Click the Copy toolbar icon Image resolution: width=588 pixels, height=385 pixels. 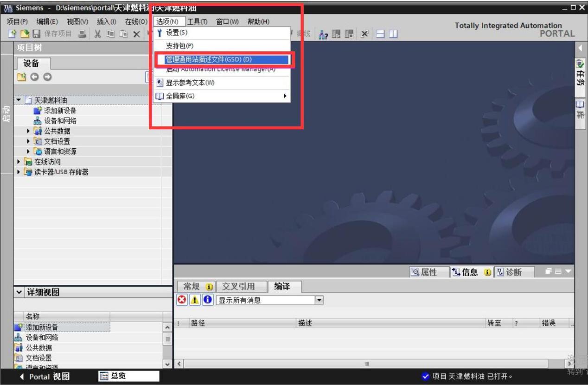pyautogui.click(x=111, y=34)
